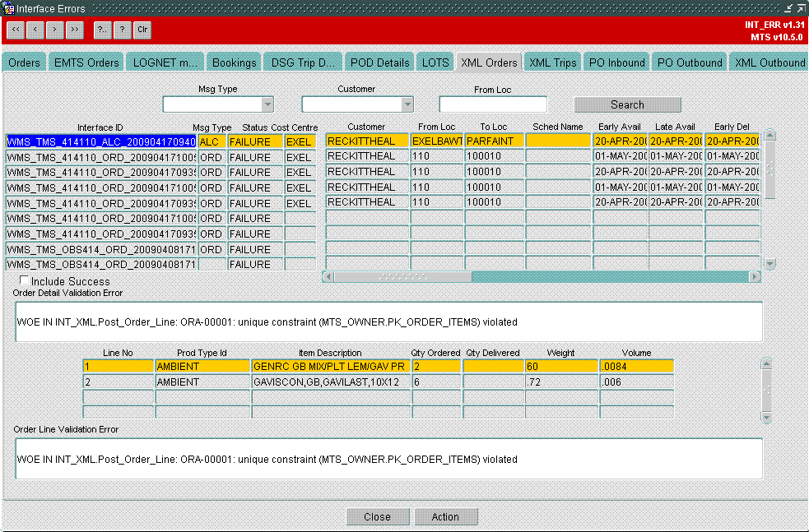Switch to the XML Outbound tab

(769, 62)
